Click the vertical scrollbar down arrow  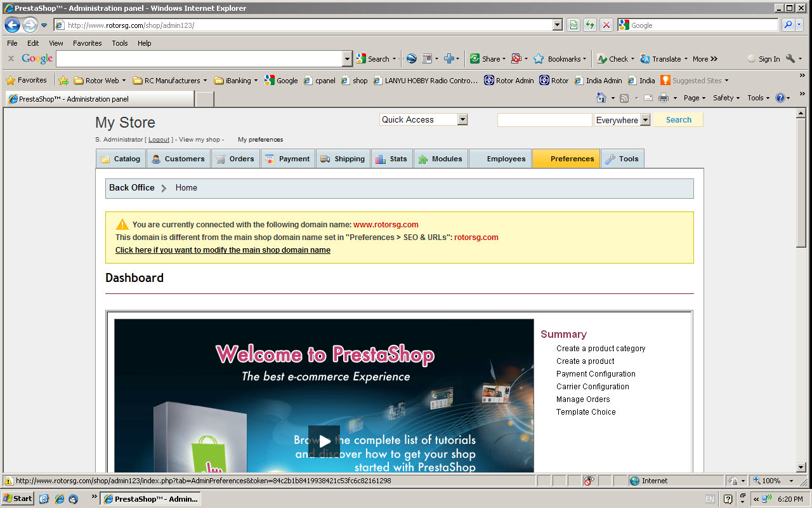point(802,467)
